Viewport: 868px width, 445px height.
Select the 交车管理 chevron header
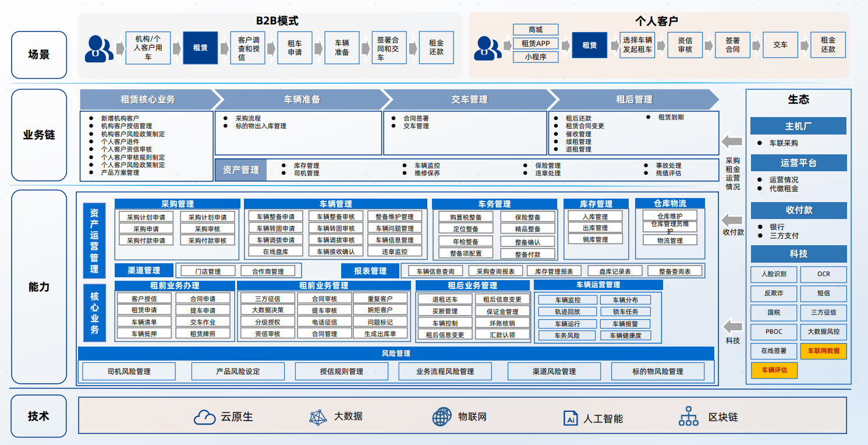point(469,99)
